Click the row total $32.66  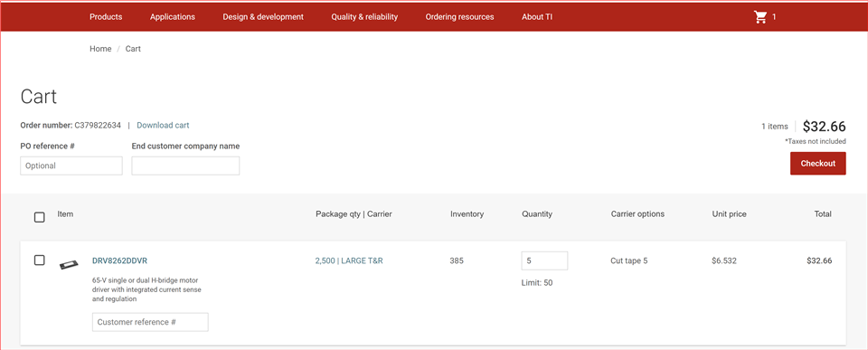pos(819,260)
